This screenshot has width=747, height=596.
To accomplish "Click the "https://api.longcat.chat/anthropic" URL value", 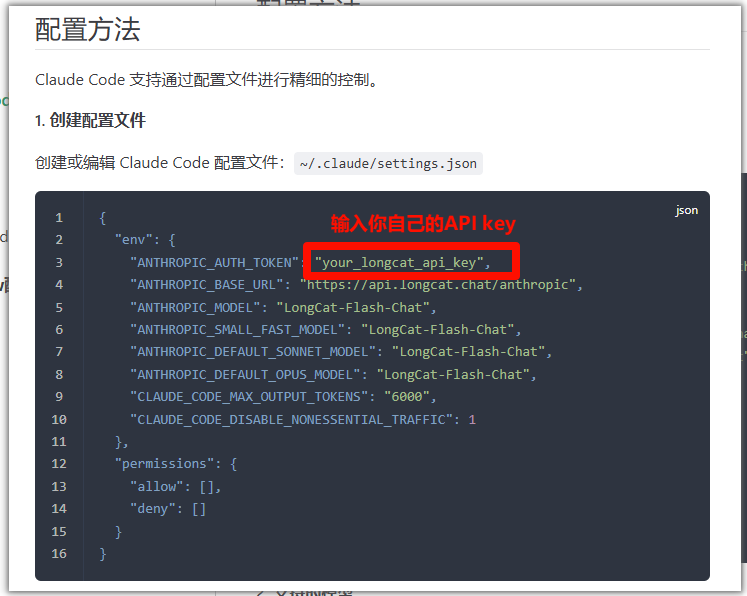I will (x=438, y=285).
